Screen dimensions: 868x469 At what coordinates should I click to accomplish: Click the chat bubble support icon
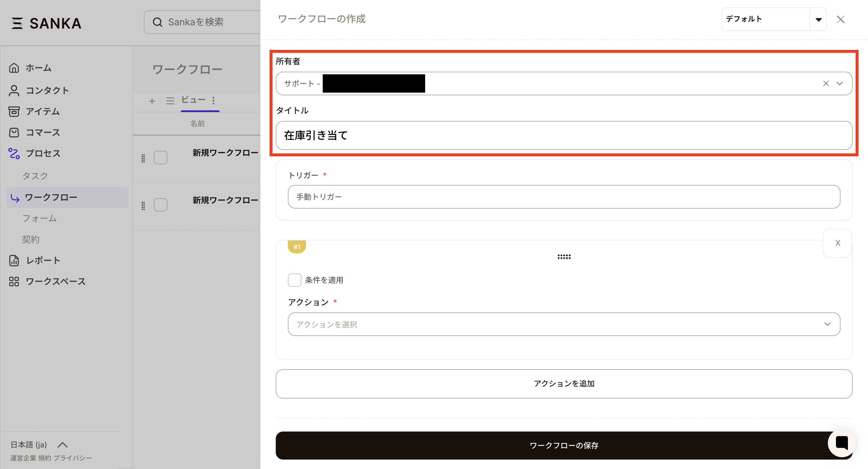pos(841,443)
